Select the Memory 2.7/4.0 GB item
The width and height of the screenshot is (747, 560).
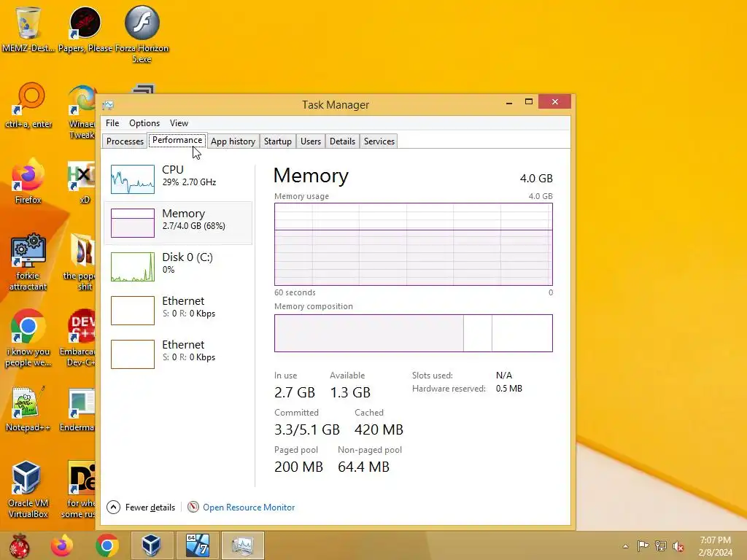point(178,223)
